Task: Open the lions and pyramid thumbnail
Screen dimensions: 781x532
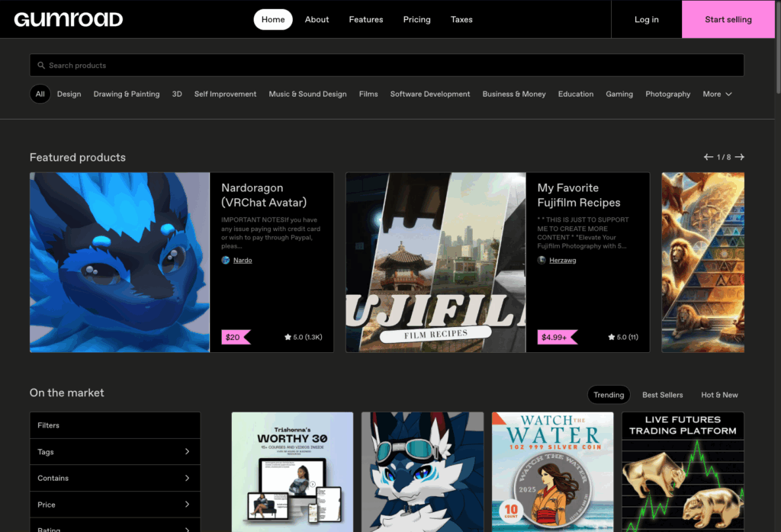Action: coord(702,262)
